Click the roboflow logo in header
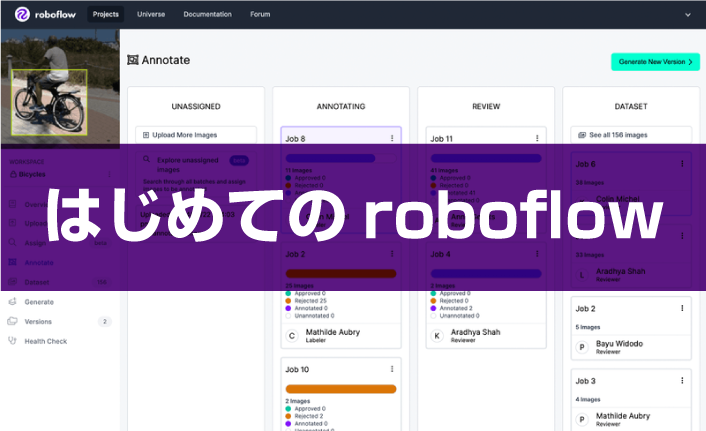The height and width of the screenshot is (431, 706). coord(45,14)
